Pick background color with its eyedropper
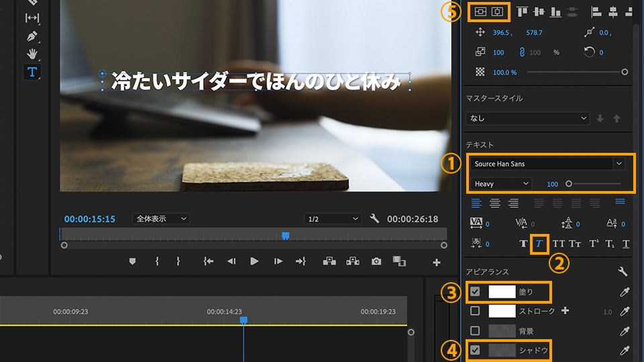The width and height of the screenshot is (644, 362). click(x=625, y=330)
